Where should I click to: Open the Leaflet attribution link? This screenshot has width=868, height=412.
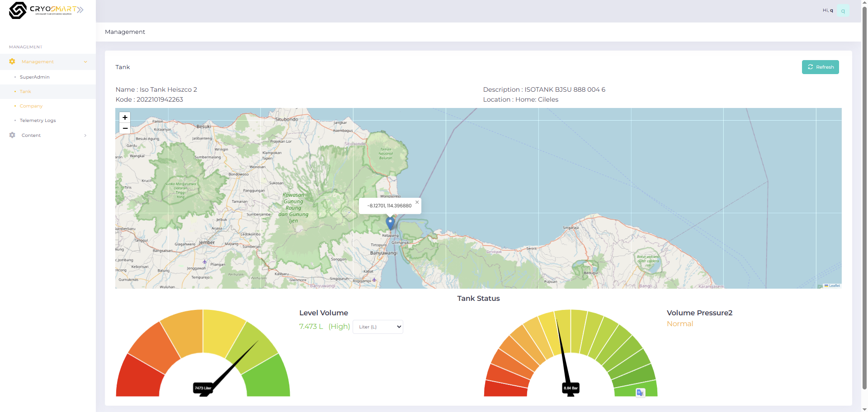[834, 286]
